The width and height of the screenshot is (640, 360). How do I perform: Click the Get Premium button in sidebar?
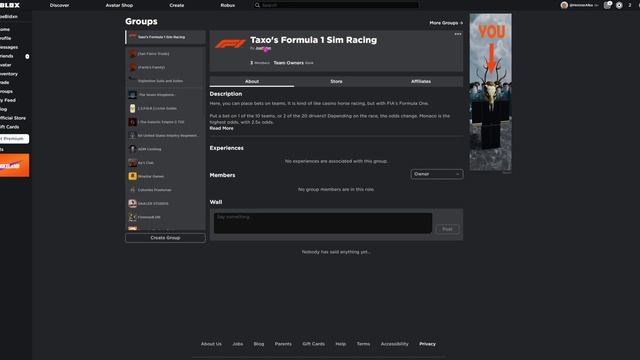(14, 139)
